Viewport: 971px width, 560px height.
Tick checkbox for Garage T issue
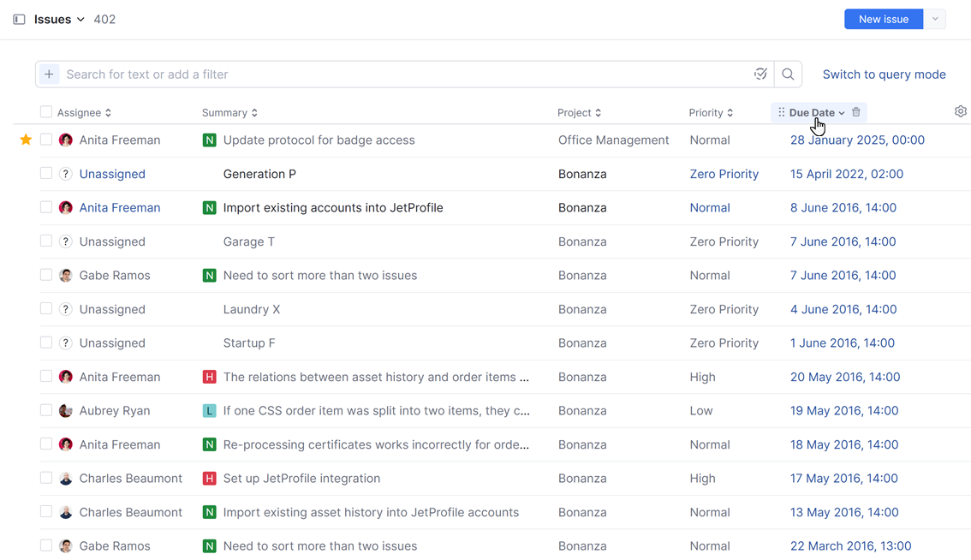(46, 241)
